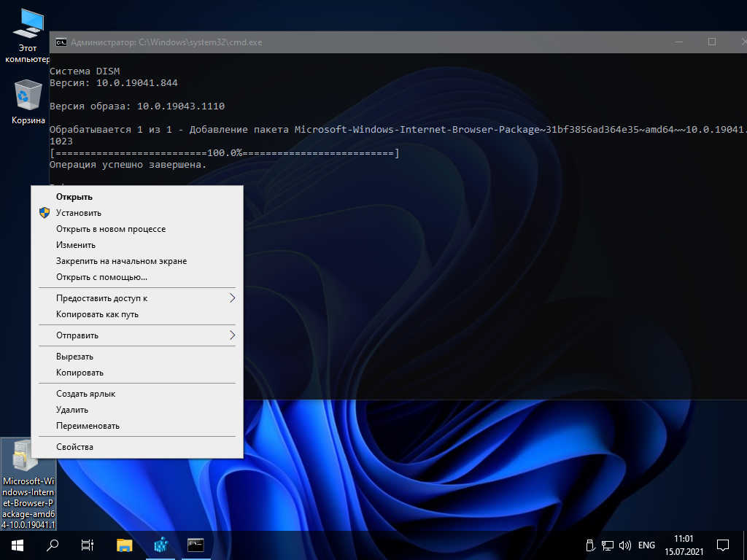Image resolution: width=747 pixels, height=560 pixels.
Task: Select the Microsoft-Windows-Internet-Browser-Package file on desktop
Action: [28, 483]
